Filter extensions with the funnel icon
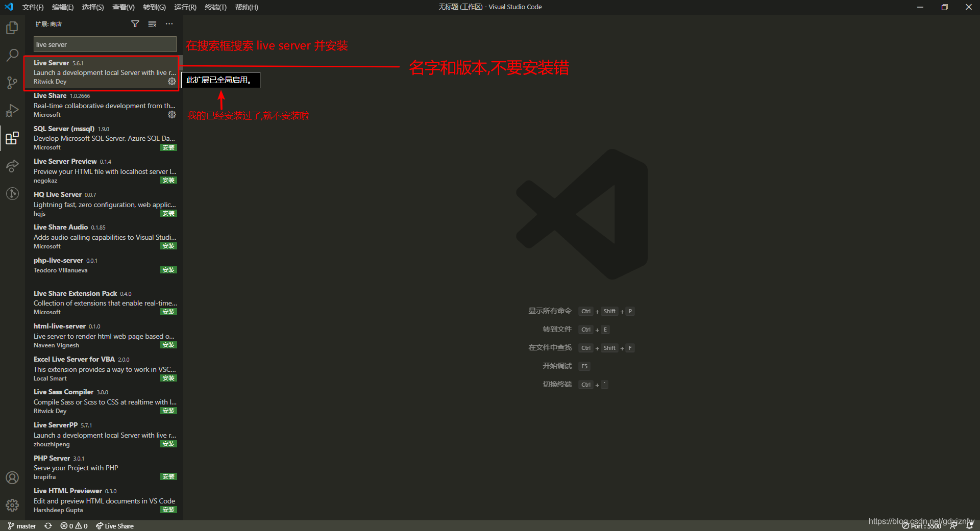The width and height of the screenshot is (980, 531). click(135, 24)
